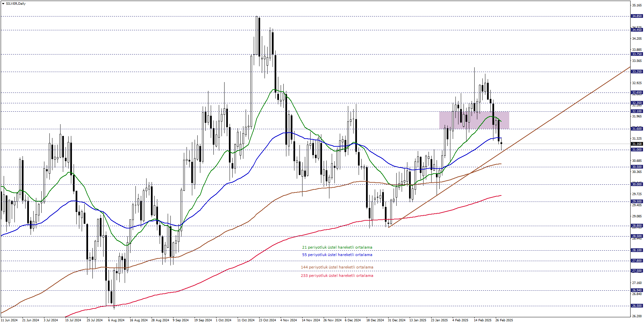Click the 28.500 price level label
Image resolution: width=644 pixels, height=324 pixels.
637,236
